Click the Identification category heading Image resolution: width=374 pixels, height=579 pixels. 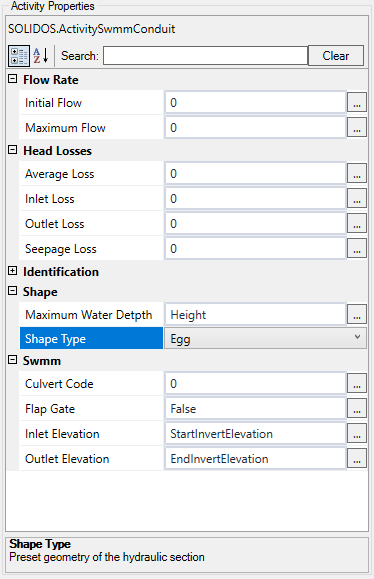[61, 271]
